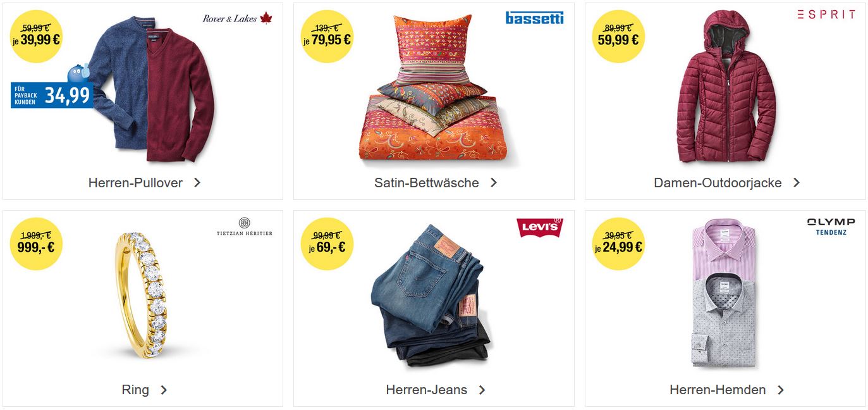Click the arrow beside Herren-Jeans
This screenshot has height=410, width=868.
482,390
